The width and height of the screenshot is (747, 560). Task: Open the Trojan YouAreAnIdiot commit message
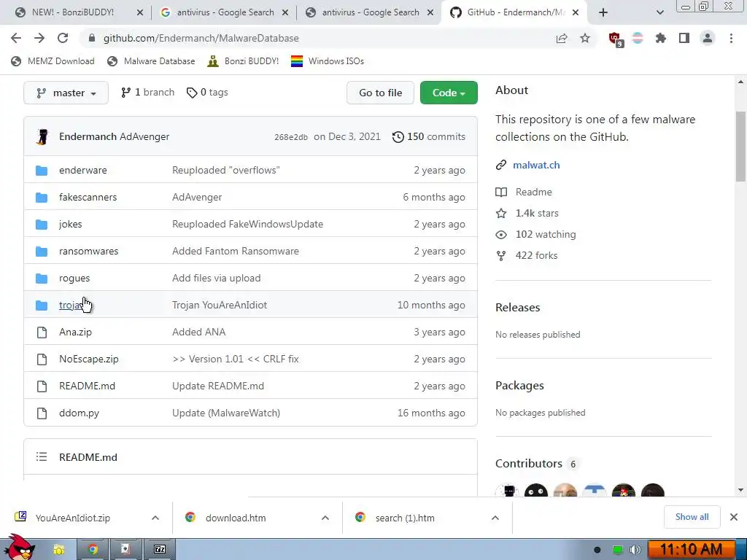(x=220, y=306)
